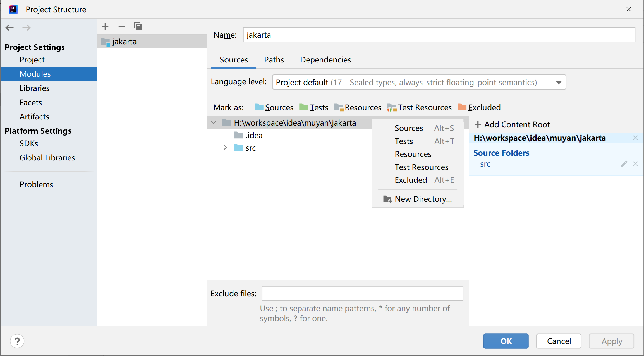Screen dimensions: 644x356
Task: Click the remove module minus icon
Action: coord(121,27)
